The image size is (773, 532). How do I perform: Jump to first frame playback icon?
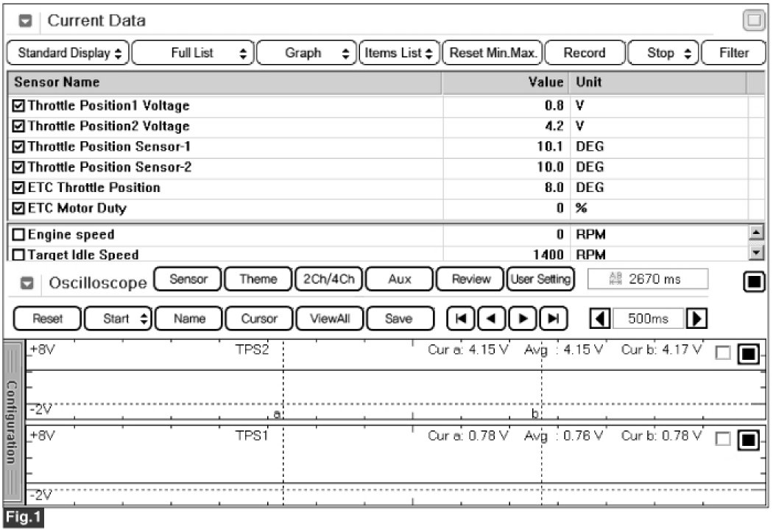pos(461,319)
